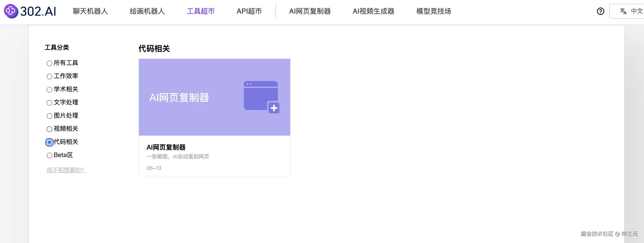Open the AI网页复制器 card title link
The height and width of the screenshot is (243, 644).
click(166, 147)
